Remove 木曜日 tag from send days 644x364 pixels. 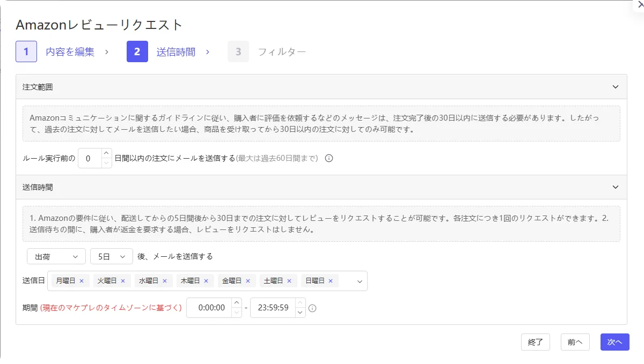206,281
